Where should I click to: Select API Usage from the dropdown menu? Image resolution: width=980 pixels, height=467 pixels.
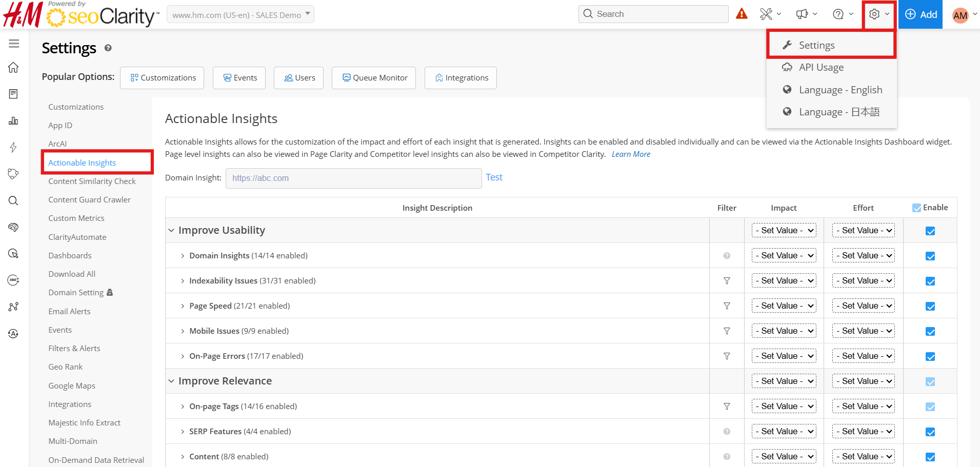pos(821,68)
